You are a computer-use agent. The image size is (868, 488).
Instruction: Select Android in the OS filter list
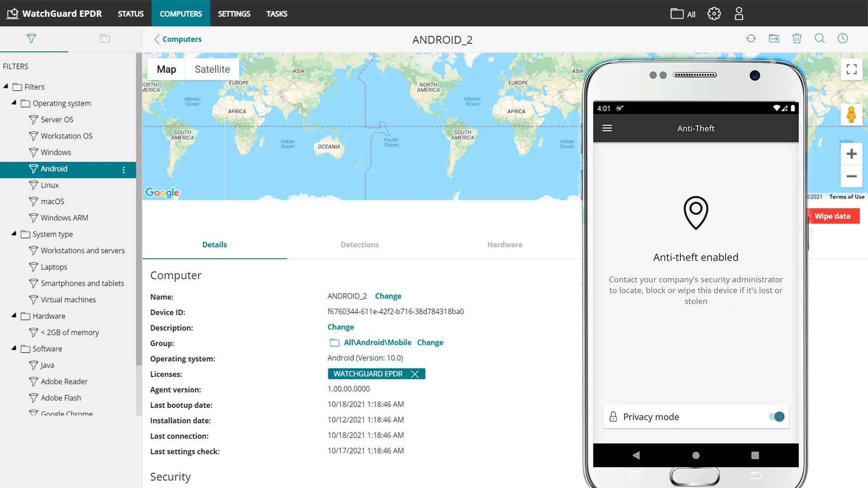point(54,169)
